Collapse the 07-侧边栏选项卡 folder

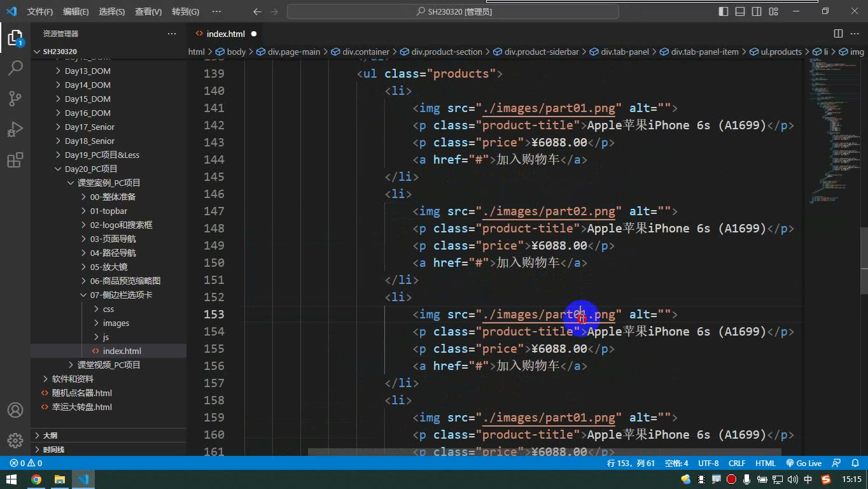pyautogui.click(x=121, y=295)
